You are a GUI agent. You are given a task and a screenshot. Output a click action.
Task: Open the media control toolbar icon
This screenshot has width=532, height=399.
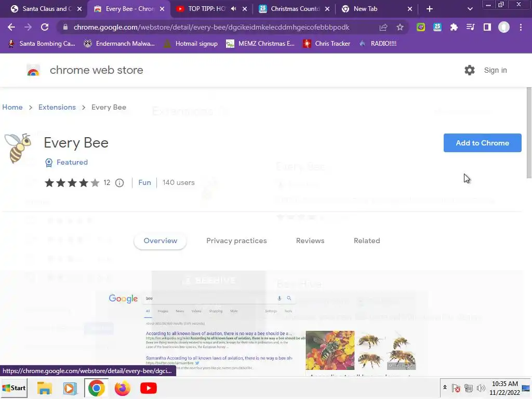[471, 27]
